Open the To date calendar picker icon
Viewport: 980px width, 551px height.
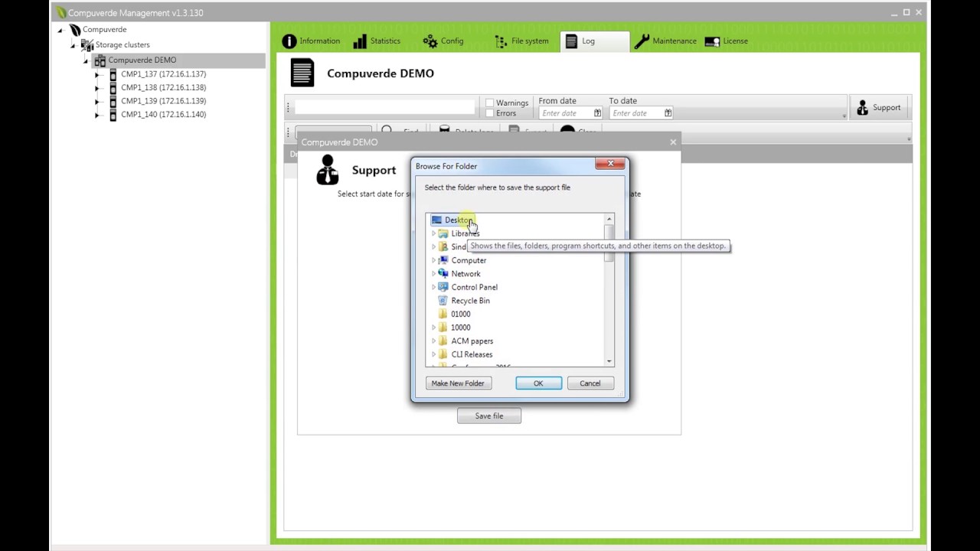tap(668, 113)
